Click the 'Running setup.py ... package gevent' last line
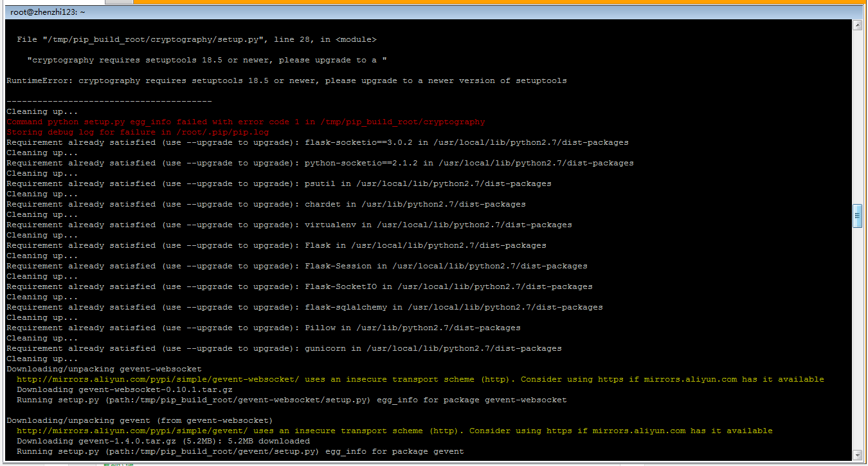868x466 pixels. (x=240, y=452)
